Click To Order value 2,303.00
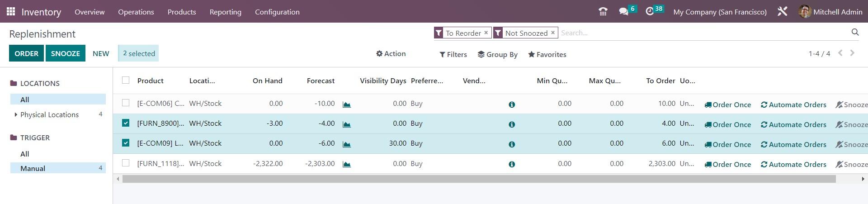 pos(662,163)
